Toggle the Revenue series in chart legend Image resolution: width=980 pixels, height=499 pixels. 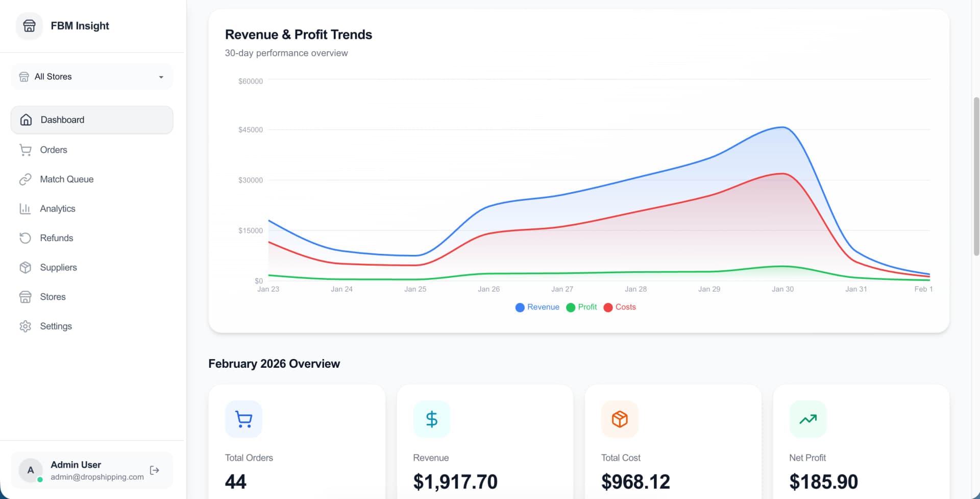[x=537, y=307]
